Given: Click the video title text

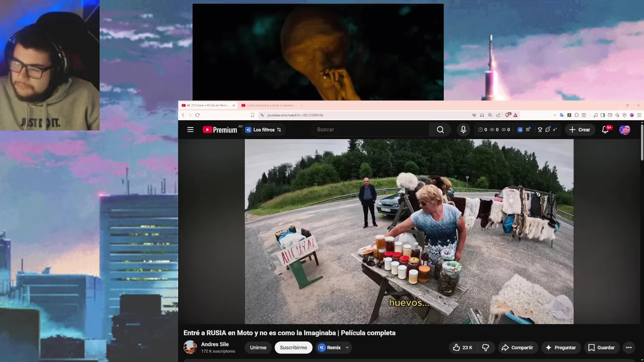Looking at the screenshot, I should coord(289,333).
